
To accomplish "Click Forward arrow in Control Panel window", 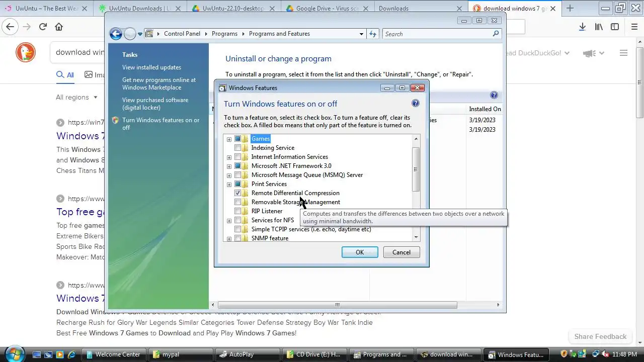I will click(130, 34).
